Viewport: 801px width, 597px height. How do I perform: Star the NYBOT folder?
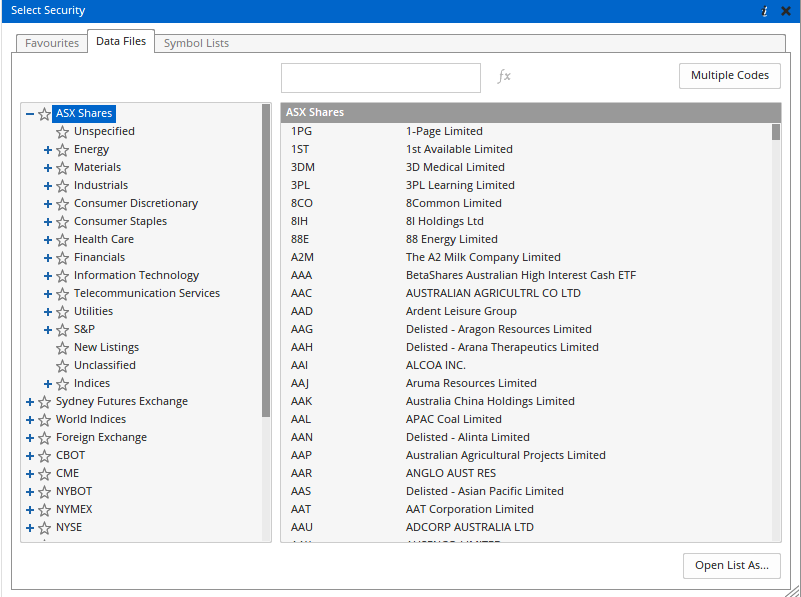point(45,492)
